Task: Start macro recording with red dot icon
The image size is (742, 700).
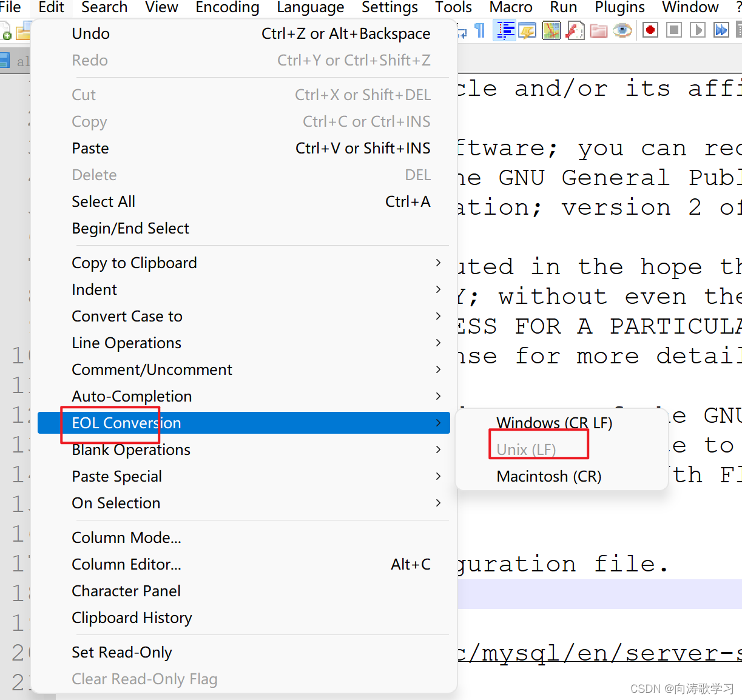Action: click(x=650, y=30)
